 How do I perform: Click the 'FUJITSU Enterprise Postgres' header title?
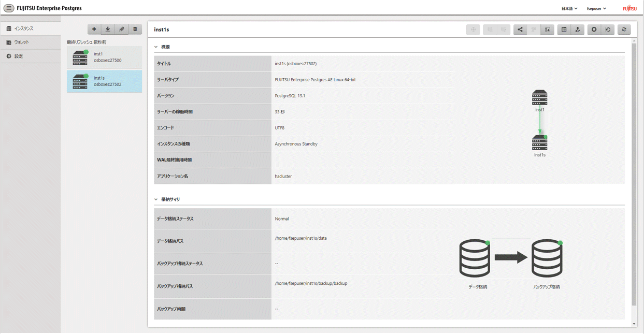tap(49, 8)
